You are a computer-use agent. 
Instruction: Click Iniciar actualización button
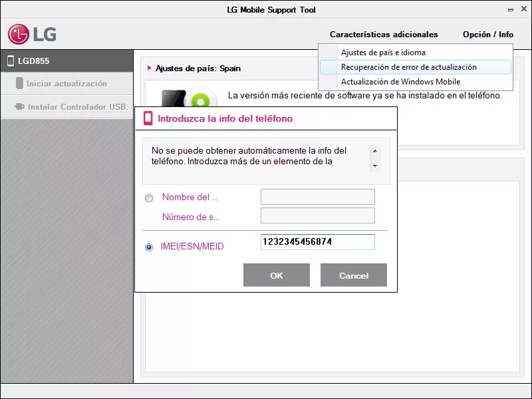click(67, 84)
